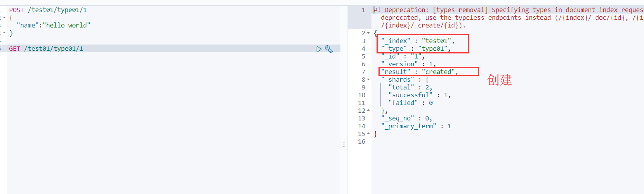This screenshot has width=644, height=194.
Task: Click the "_type" : "type01" response line
Action: (416, 49)
